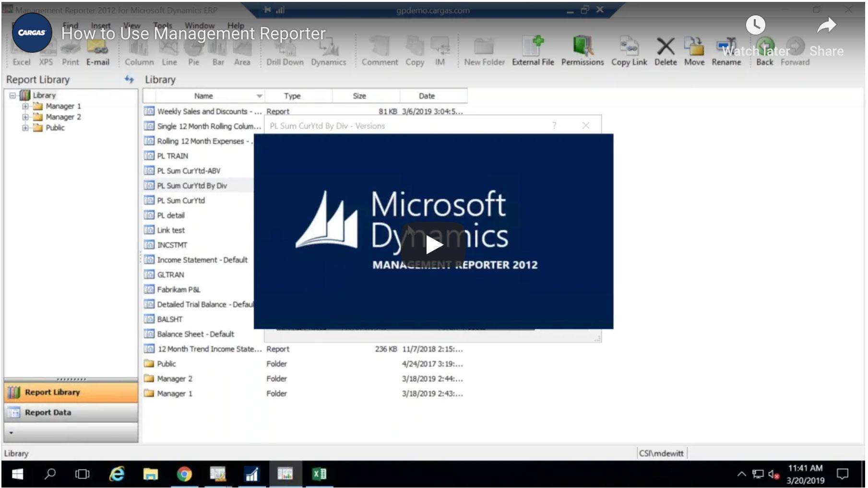The height and width of the screenshot is (488, 868).
Task: Open Windows taskbar search
Action: (50, 474)
